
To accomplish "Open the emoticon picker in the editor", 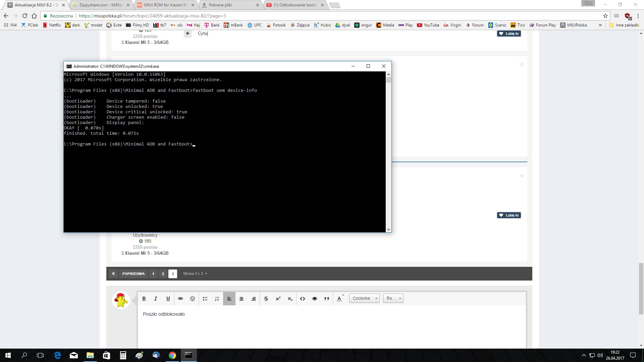I will pyautogui.click(x=193, y=299).
